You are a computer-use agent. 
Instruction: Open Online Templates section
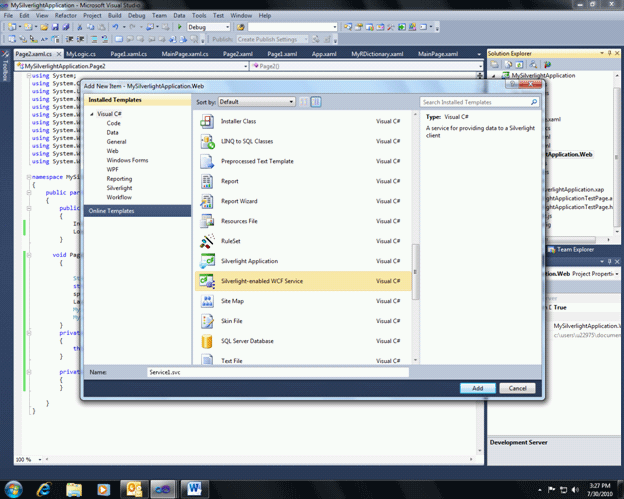pyautogui.click(x=137, y=211)
